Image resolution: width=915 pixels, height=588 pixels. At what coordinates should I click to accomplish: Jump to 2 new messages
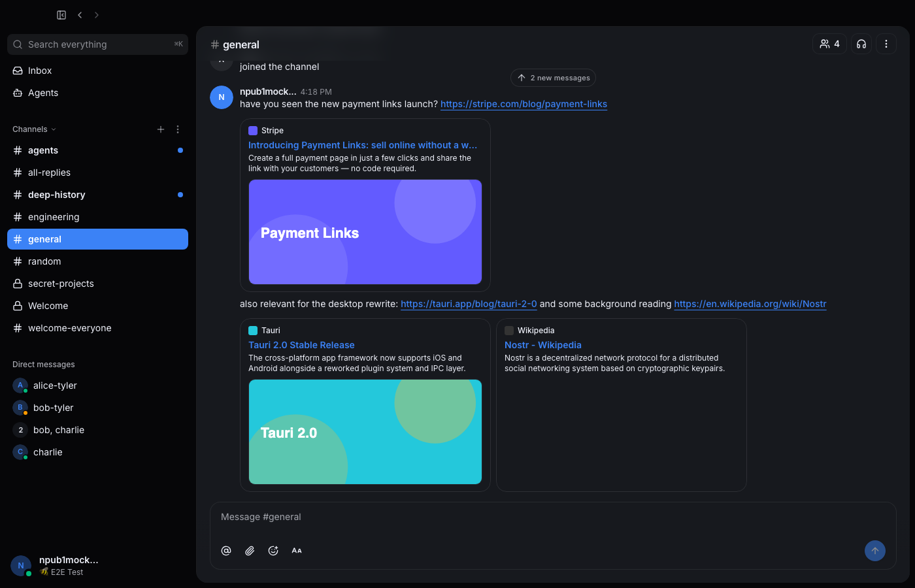(553, 78)
